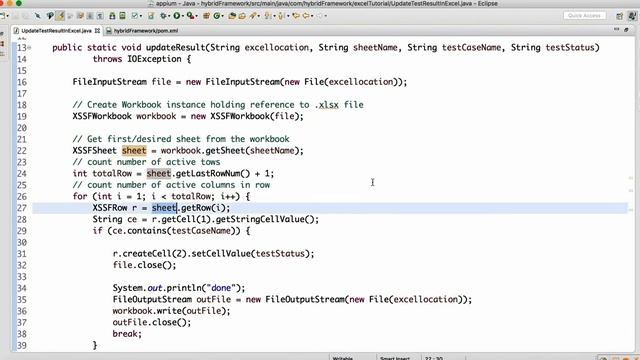The height and width of the screenshot is (360, 640).
Task: Click 'break;' on line 38
Action: [x=127, y=334]
